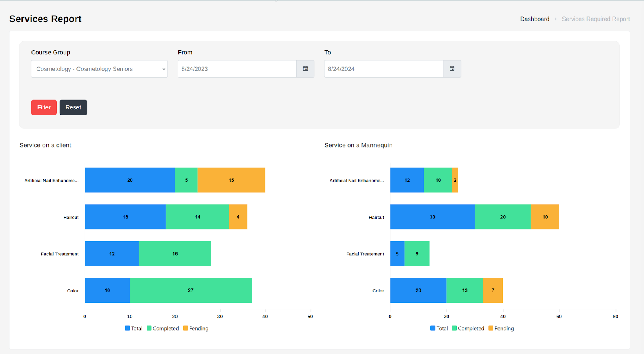Screen dimensions: 644x354
Task: Open the To date calendar picker icon
Action: (452, 69)
